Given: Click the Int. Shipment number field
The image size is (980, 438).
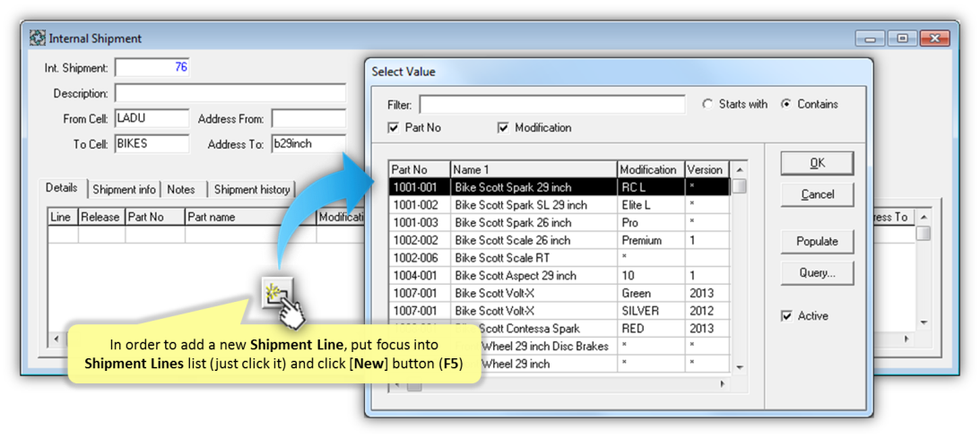Looking at the screenshot, I should pos(152,67).
